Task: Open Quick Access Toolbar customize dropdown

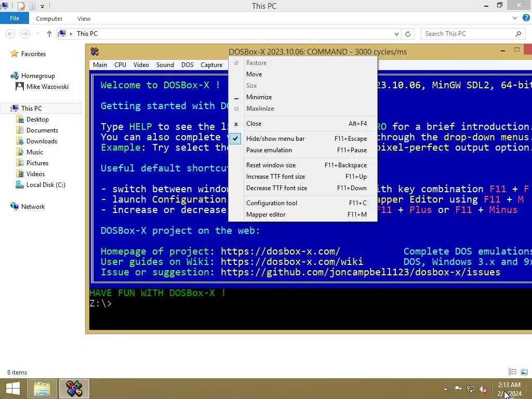Action: click(x=42, y=6)
